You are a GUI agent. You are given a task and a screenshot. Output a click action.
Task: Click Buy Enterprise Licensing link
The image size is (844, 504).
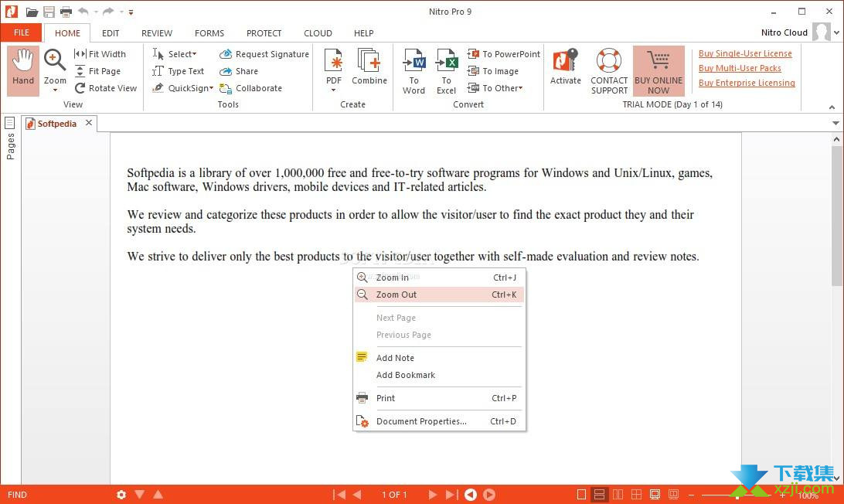pos(747,83)
